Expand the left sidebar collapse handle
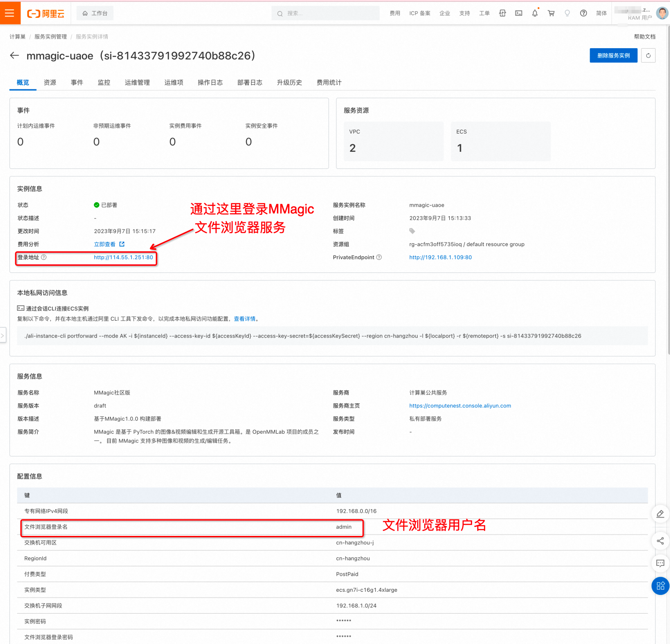This screenshot has width=670, height=644. point(3,335)
